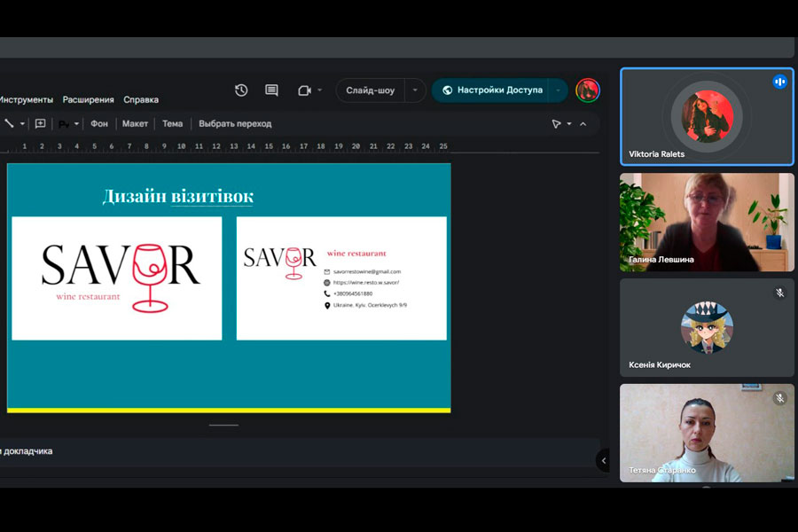
Task: Click the Настройки Доступа button
Action: (x=491, y=90)
